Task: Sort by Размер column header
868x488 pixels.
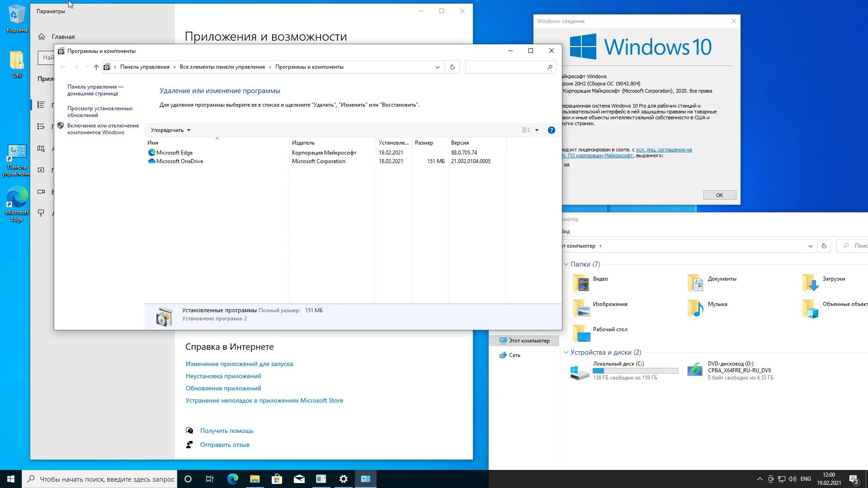Action: [x=430, y=142]
